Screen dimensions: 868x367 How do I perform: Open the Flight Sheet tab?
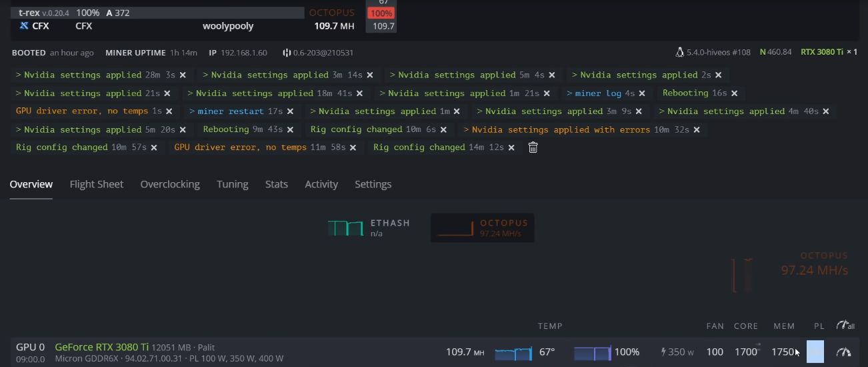[97, 184]
